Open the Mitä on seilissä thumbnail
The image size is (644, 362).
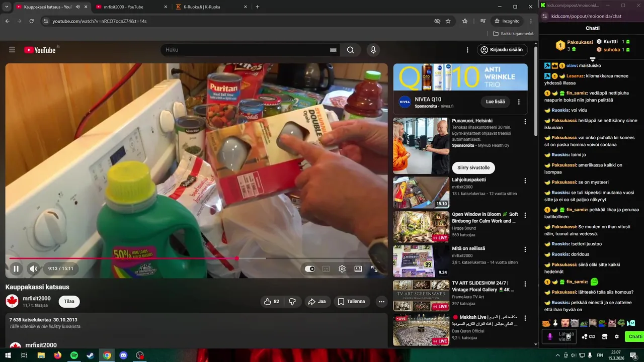[x=421, y=261]
